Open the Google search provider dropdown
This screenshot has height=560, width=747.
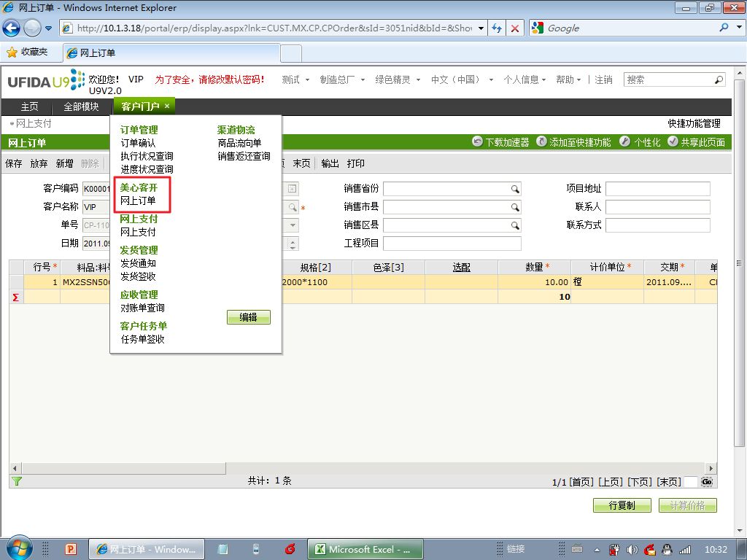740,28
